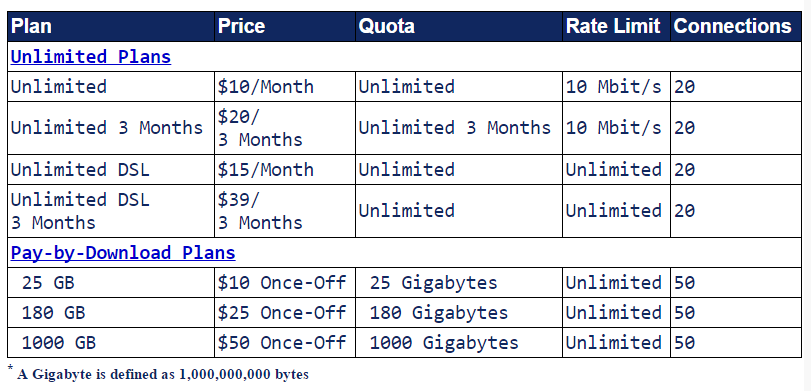This screenshot has height=391, width=811.
Task: Select the 25 GB plan cell
Action: [111, 282]
